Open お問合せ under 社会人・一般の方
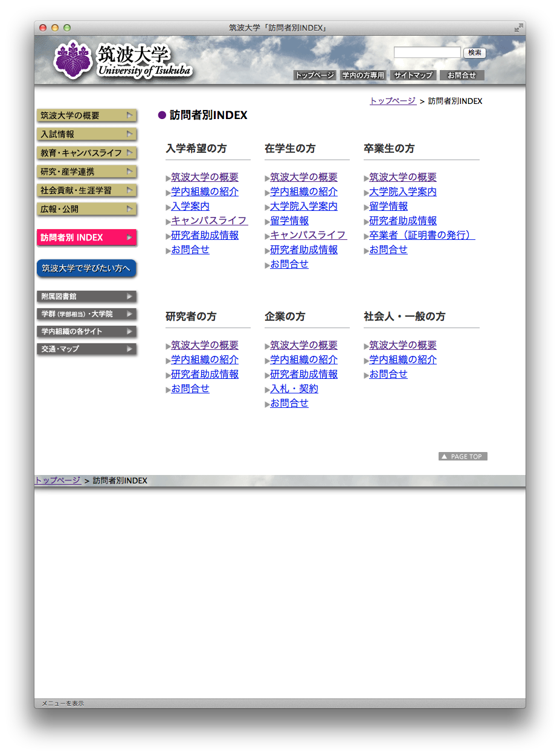Viewport: 560px width, 756px height. 388,374
